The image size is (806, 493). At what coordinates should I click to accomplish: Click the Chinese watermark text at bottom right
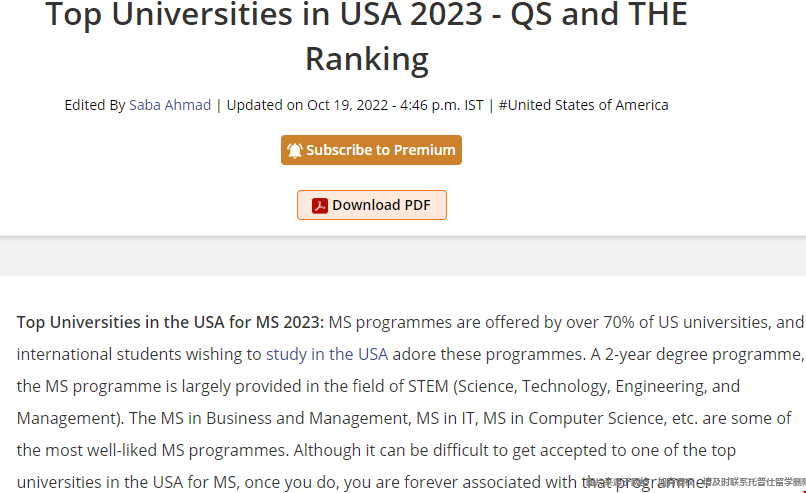click(696, 482)
